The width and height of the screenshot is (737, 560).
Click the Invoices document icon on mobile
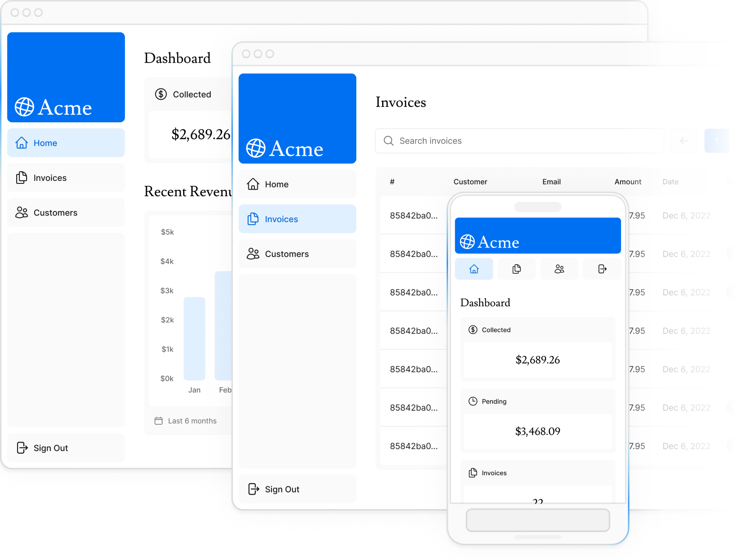click(516, 269)
